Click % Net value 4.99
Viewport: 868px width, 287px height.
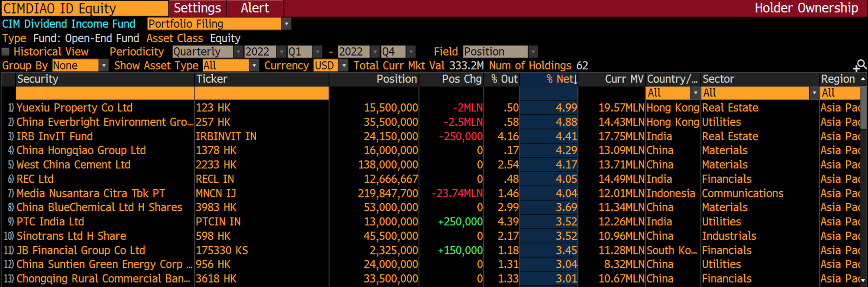click(x=566, y=108)
